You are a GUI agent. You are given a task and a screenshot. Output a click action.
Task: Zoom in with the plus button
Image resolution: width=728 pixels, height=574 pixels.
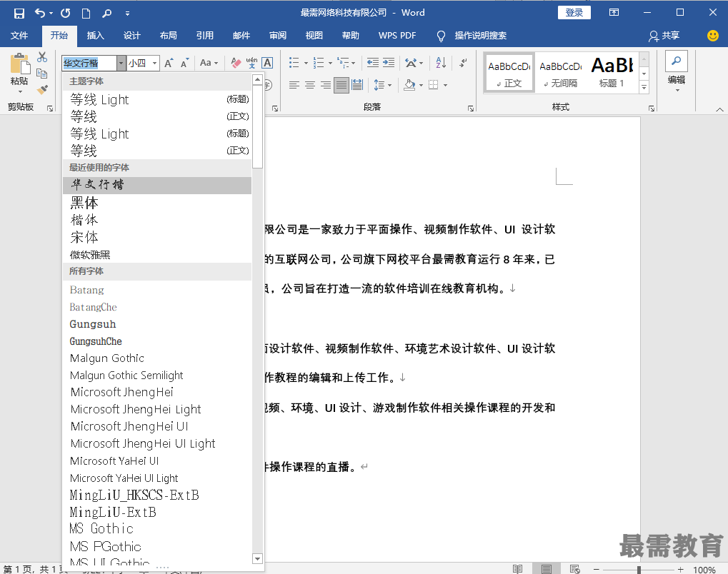[x=680, y=570]
